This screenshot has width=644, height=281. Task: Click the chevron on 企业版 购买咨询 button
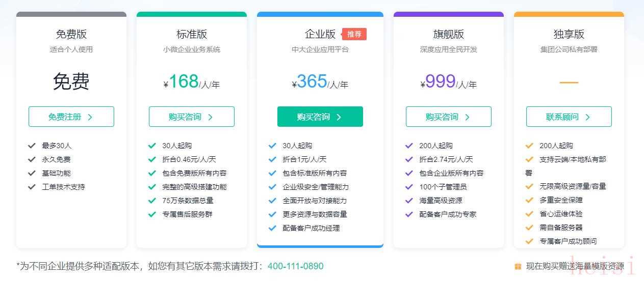click(x=339, y=117)
